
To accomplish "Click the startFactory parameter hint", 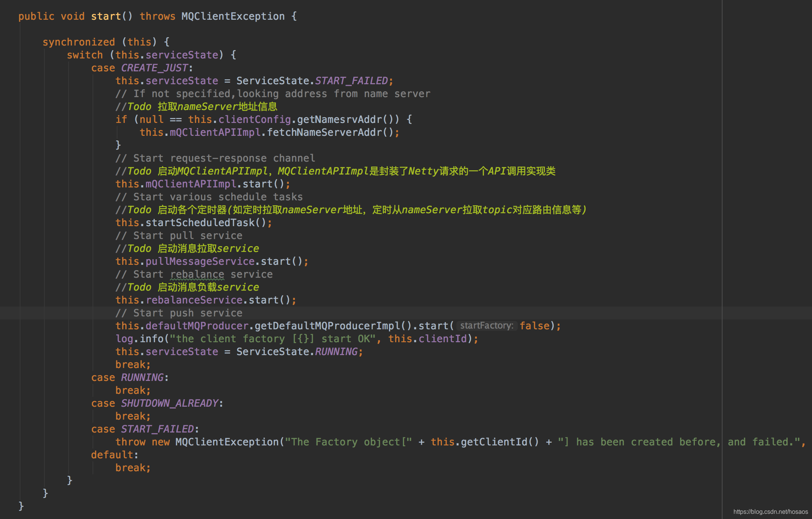I will pos(487,326).
